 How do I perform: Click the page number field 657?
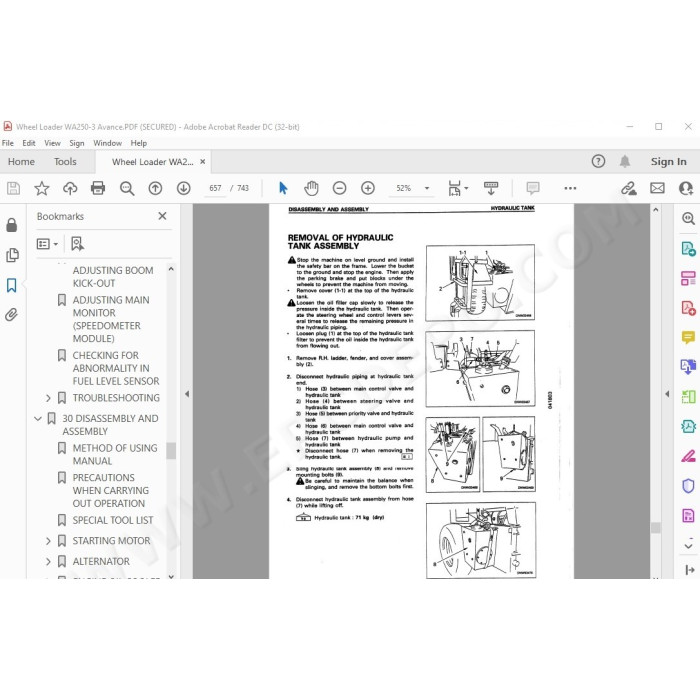pyautogui.click(x=215, y=188)
